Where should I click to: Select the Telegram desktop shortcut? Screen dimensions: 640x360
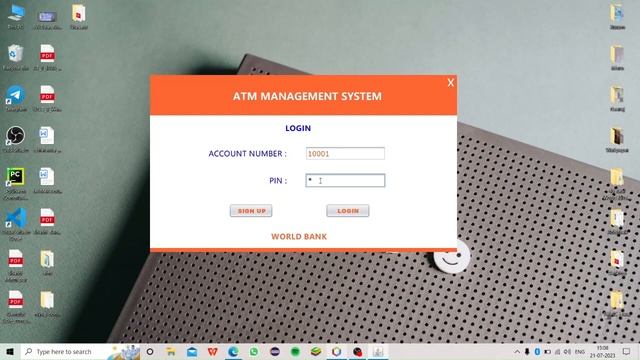click(16, 99)
